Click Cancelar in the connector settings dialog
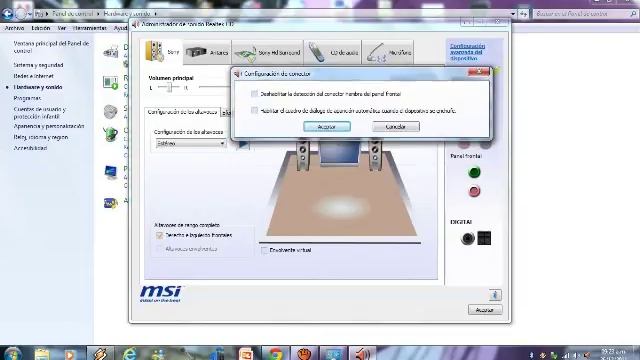640x360 pixels. pyautogui.click(x=396, y=127)
